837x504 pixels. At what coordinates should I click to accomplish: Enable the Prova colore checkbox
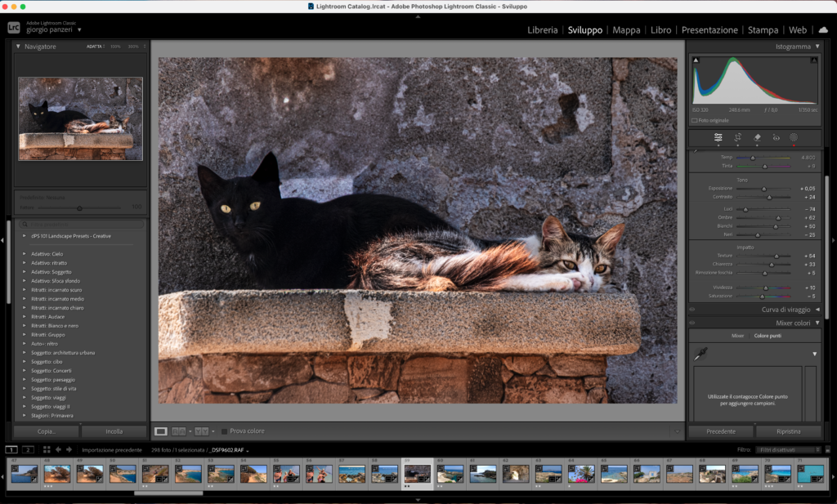[225, 431]
